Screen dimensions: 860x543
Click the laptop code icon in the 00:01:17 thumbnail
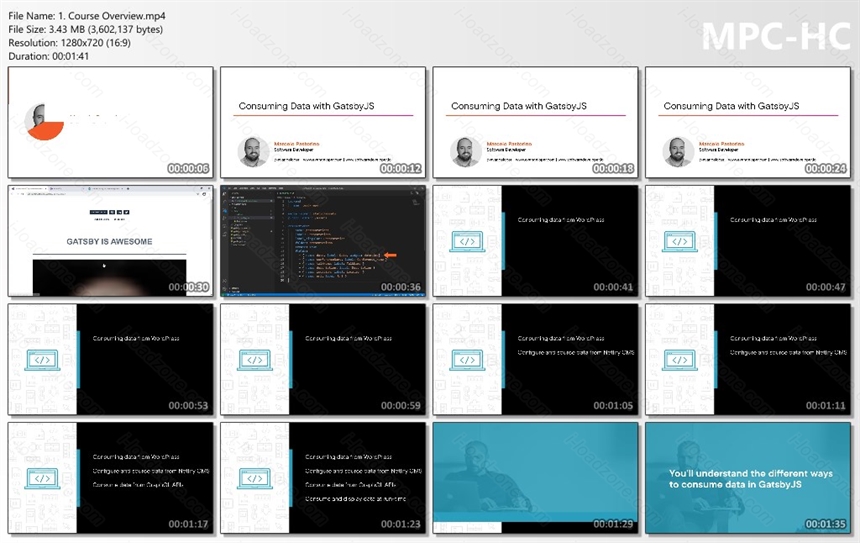point(42,479)
